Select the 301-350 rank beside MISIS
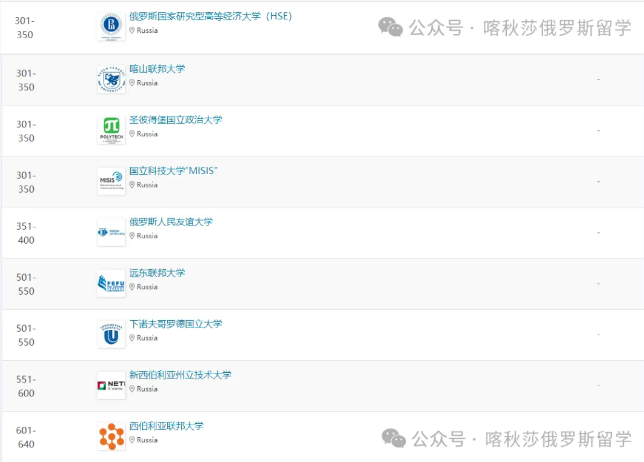 point(26,182)
